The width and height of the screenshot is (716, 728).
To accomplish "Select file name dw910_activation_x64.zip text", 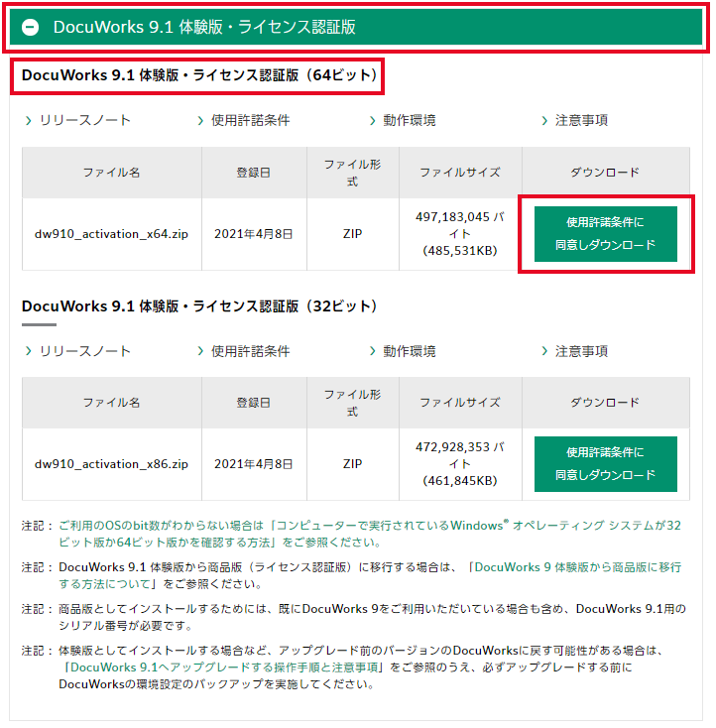I will tap(111, 233).
